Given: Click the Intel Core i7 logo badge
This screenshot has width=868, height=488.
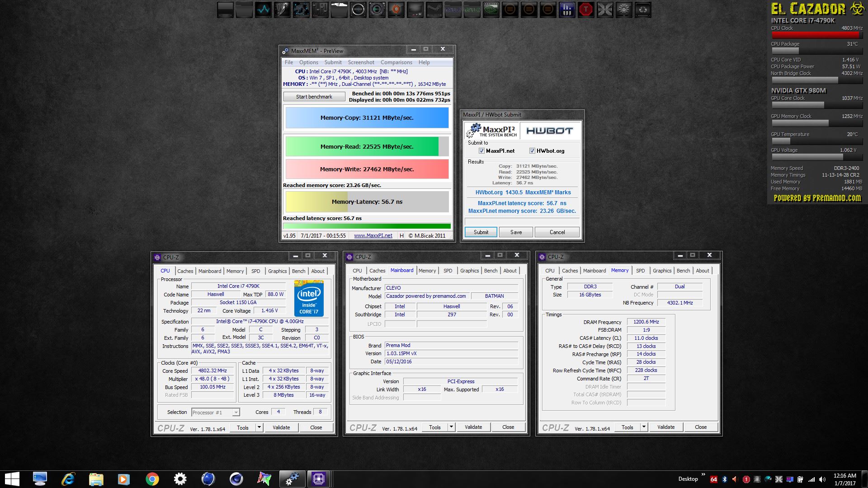Looking at the screenshot, I should pyautogui.click(x=309, y=299).
